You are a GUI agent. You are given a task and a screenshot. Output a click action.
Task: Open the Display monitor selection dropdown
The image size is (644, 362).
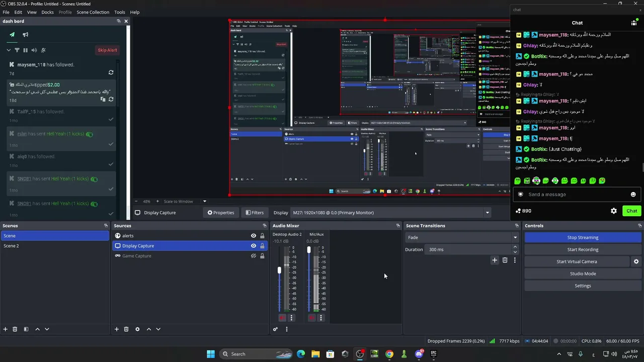(x=391, y=213)
